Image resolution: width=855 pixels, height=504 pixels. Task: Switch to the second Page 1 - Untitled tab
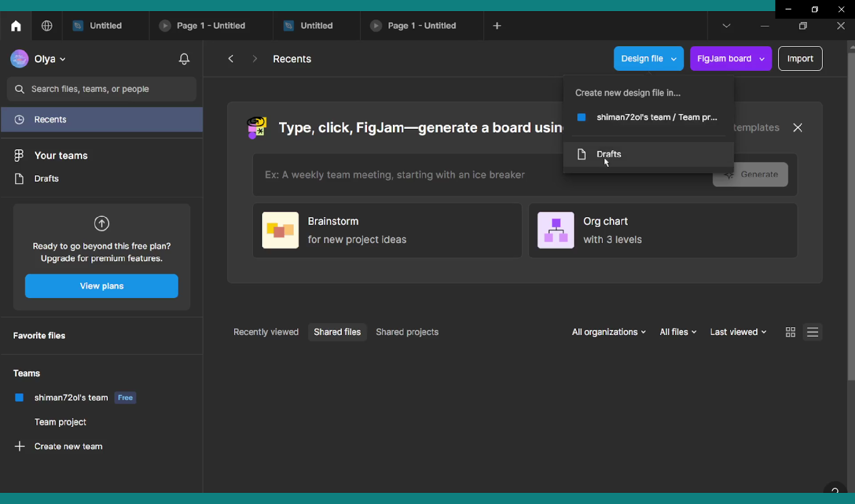(422, 26)
